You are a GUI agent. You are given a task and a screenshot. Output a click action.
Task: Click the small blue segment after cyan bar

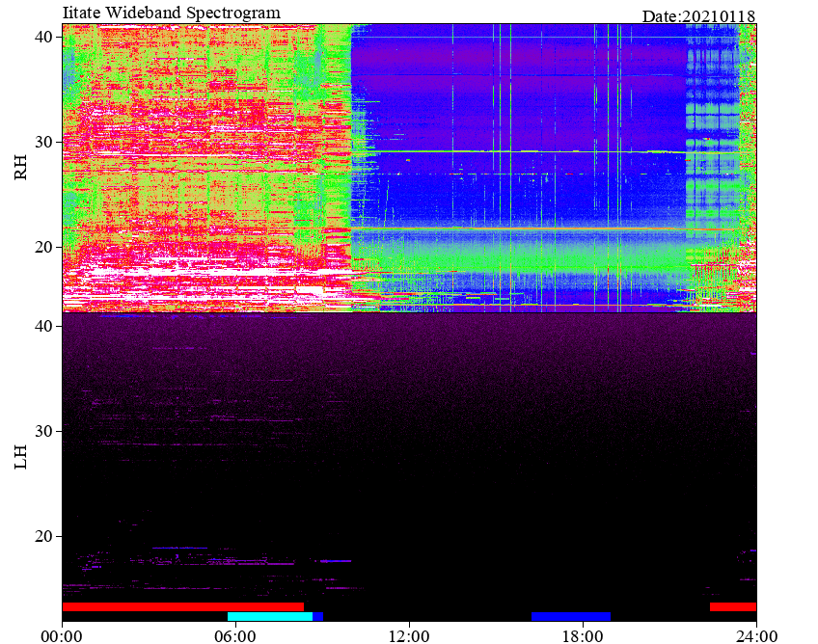coord(317,616)
